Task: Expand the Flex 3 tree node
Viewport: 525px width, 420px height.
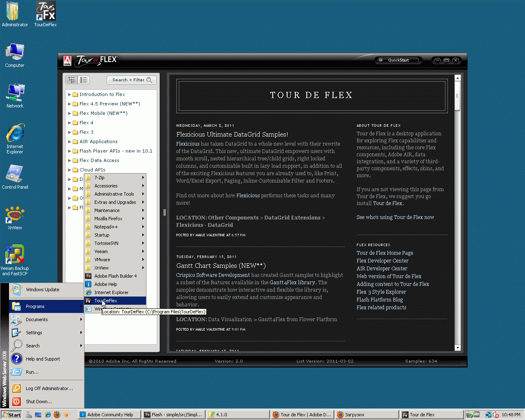Action: coord(70,132)
